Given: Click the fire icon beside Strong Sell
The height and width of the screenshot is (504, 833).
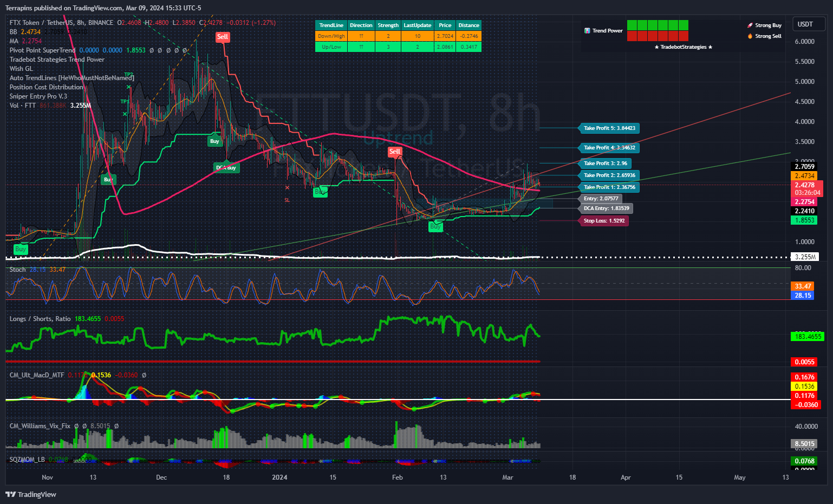Looking at the screenshot, I should [x=750, y=36].
